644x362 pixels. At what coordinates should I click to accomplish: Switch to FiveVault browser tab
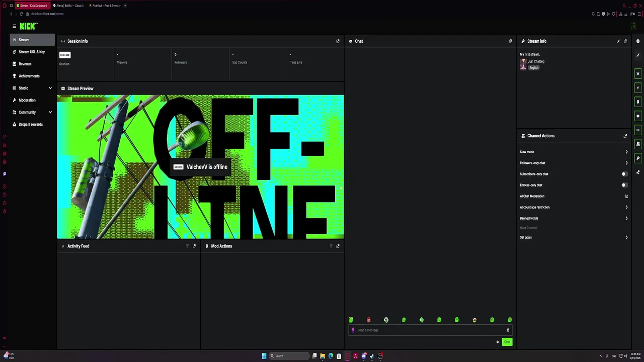point(105,6)
